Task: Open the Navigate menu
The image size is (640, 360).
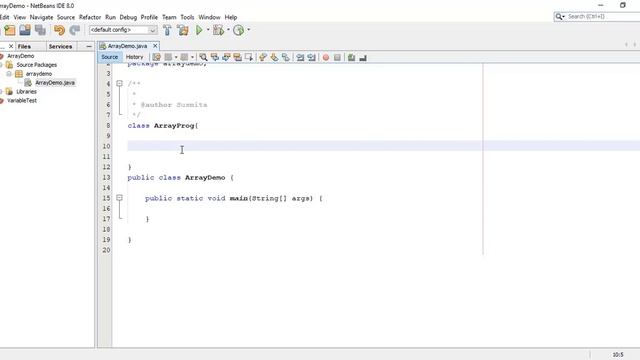Action: (x=41, y=17)
